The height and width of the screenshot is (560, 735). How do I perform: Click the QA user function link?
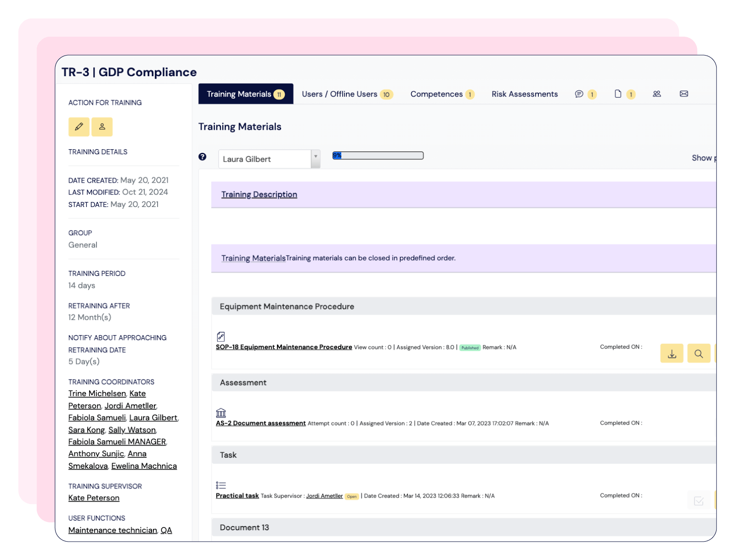(x=166, y=531)
